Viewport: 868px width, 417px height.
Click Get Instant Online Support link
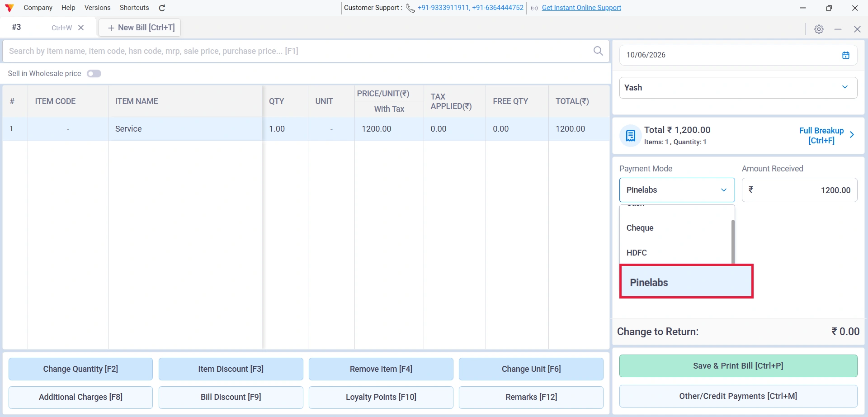coord(581,8)
